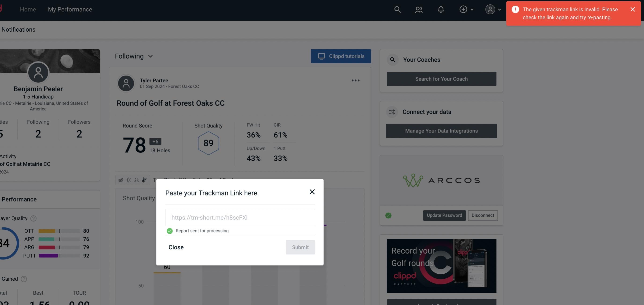Click the add/plus icon in the top bar
The image size is (644, 305).
(463, 9)
